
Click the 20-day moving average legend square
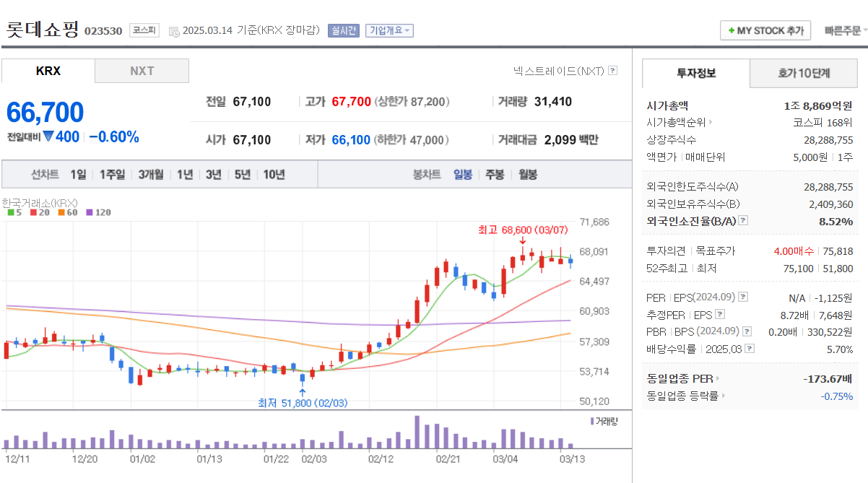33,212
